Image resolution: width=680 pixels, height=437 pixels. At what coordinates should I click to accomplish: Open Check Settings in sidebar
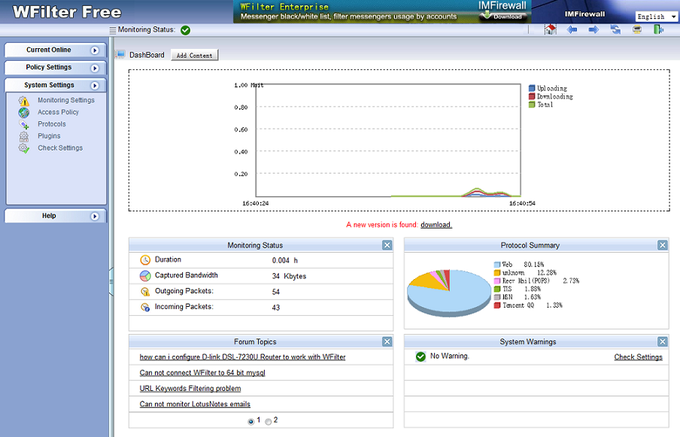coord(60,148)
